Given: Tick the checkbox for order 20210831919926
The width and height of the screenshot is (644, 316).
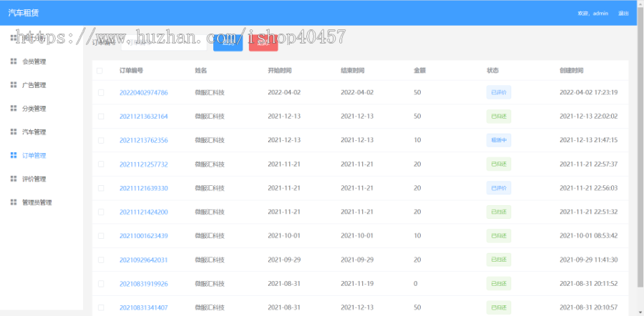Looking at the screenshot, I should click(101, 284).
